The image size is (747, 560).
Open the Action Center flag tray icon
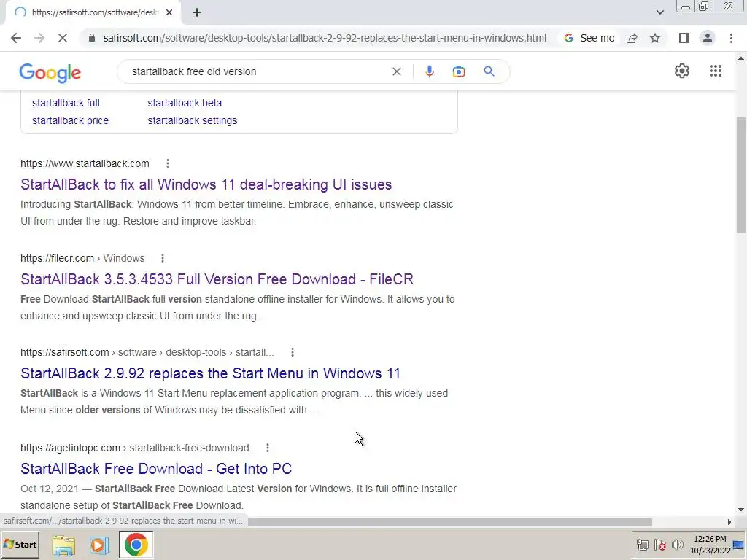659,545
